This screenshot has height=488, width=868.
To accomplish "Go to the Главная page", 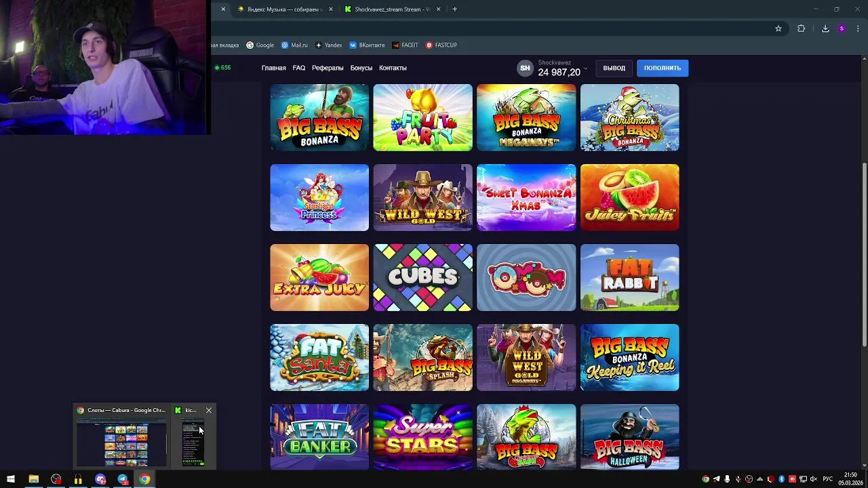I will coord(274,68).
